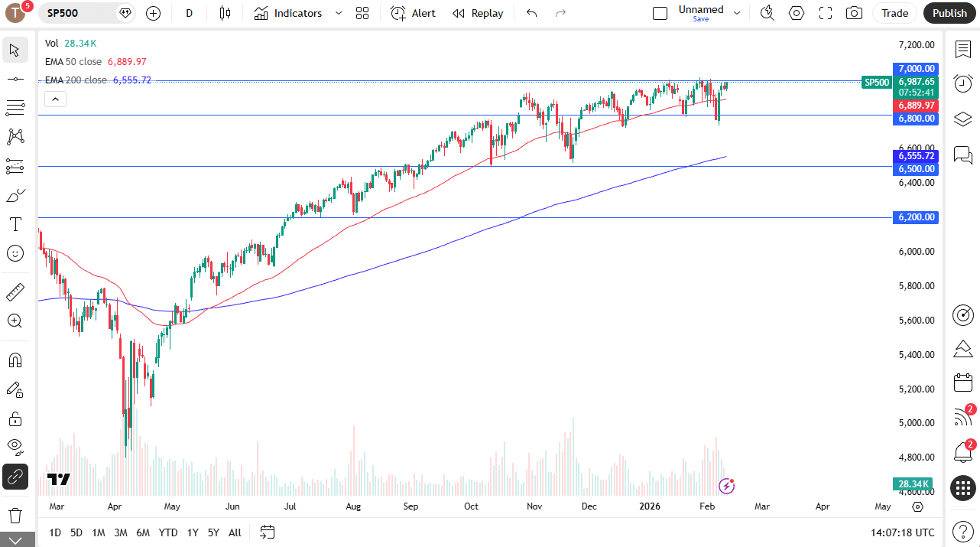Collapse the indicator legend arrow
980x547 pixels.
point(56,99)
